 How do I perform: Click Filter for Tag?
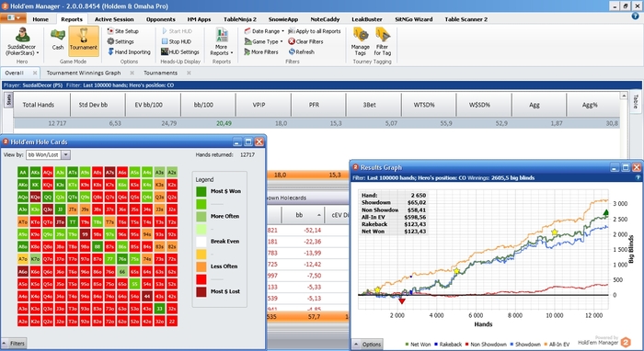(x=383, y=41)
